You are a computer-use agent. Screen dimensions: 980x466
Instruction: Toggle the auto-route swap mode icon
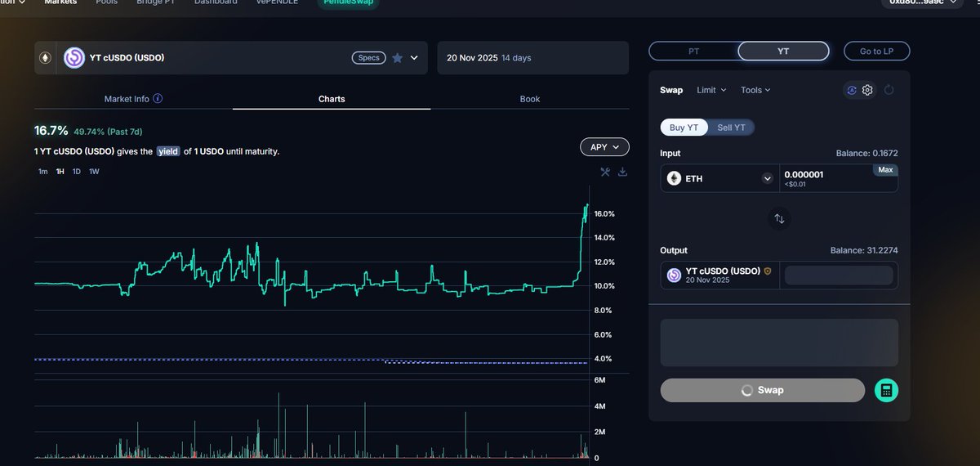click(851, 90)
